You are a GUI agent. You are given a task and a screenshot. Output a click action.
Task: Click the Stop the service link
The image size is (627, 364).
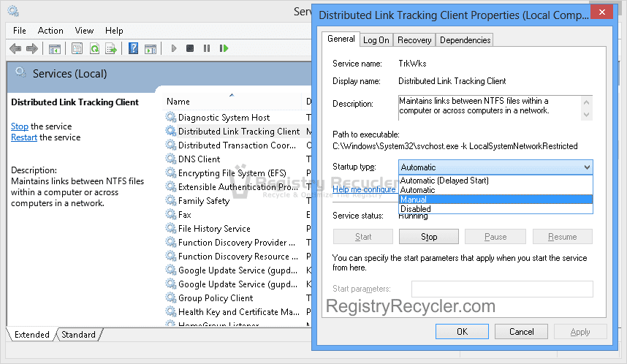tap(20, 126)
